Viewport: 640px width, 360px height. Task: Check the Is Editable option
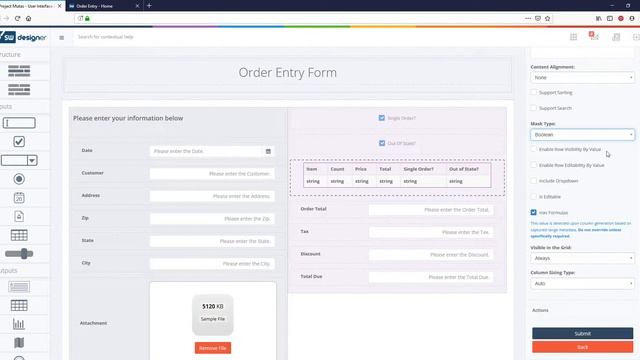coord(533,196)
